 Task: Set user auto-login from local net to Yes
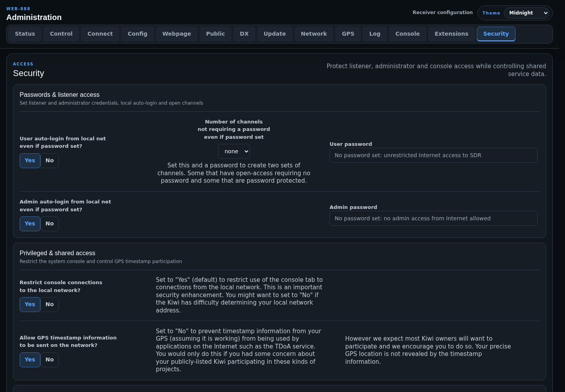[30, 160]
